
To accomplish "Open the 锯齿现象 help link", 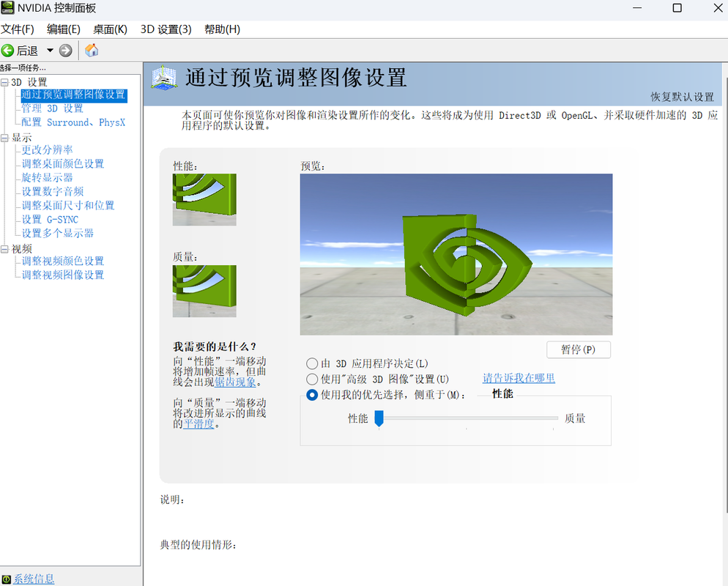I will tap(235, 382).
